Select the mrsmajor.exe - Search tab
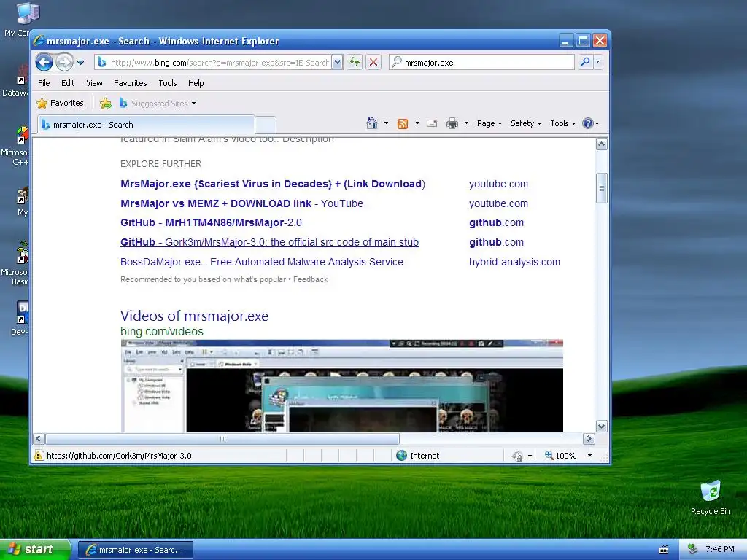Image resolution: width=747 pixels, height=560 pixels. [146, 125]
